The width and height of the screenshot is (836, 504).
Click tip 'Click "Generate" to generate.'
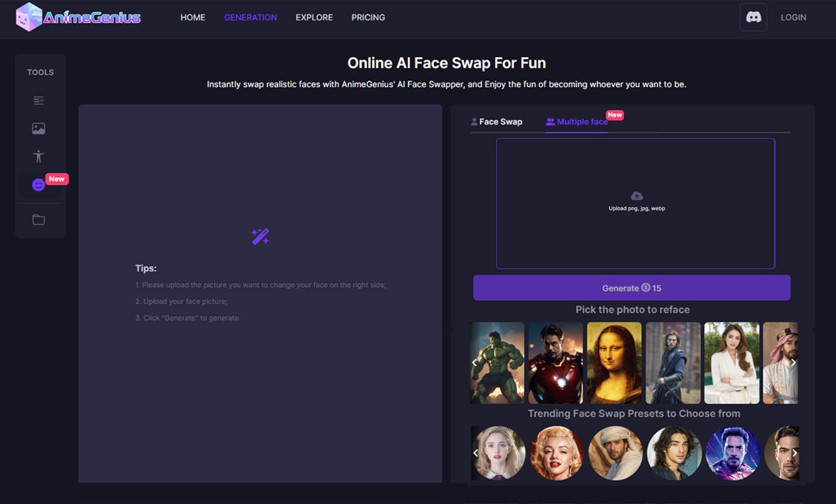click(188, 318)
